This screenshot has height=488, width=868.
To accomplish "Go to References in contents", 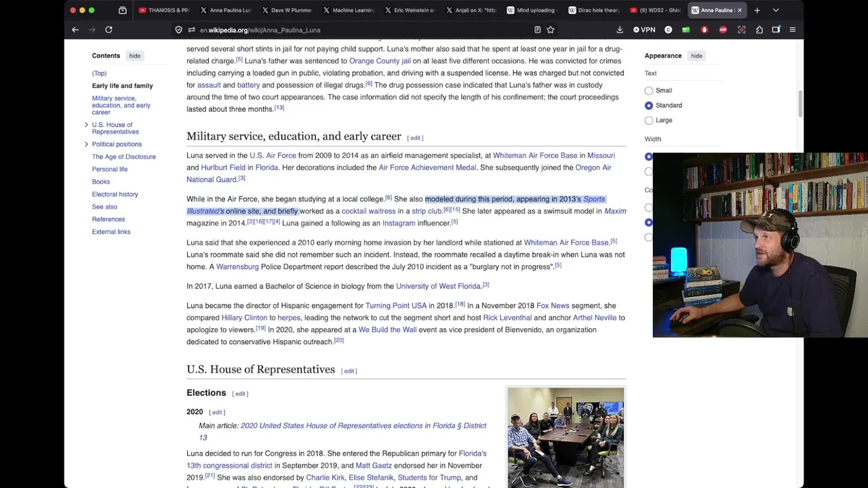I will 108,219.
